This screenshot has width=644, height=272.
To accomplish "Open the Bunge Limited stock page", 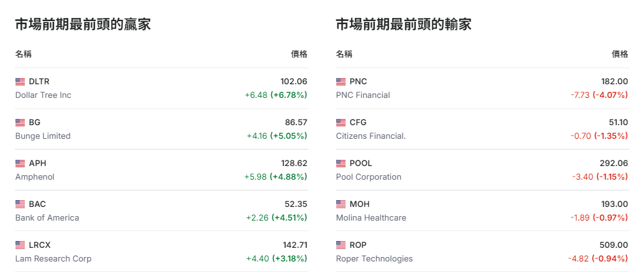I will pos(43,136).
